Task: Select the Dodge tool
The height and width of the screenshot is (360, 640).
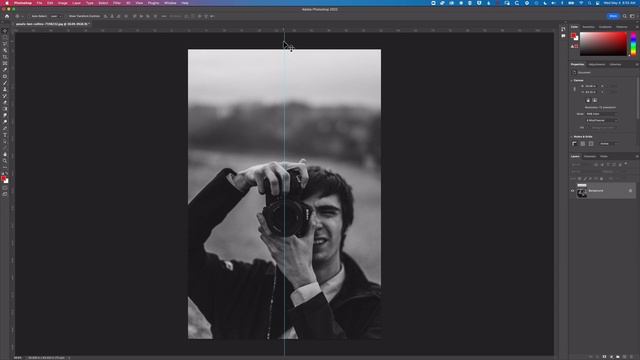Action: tap(5, 122)
